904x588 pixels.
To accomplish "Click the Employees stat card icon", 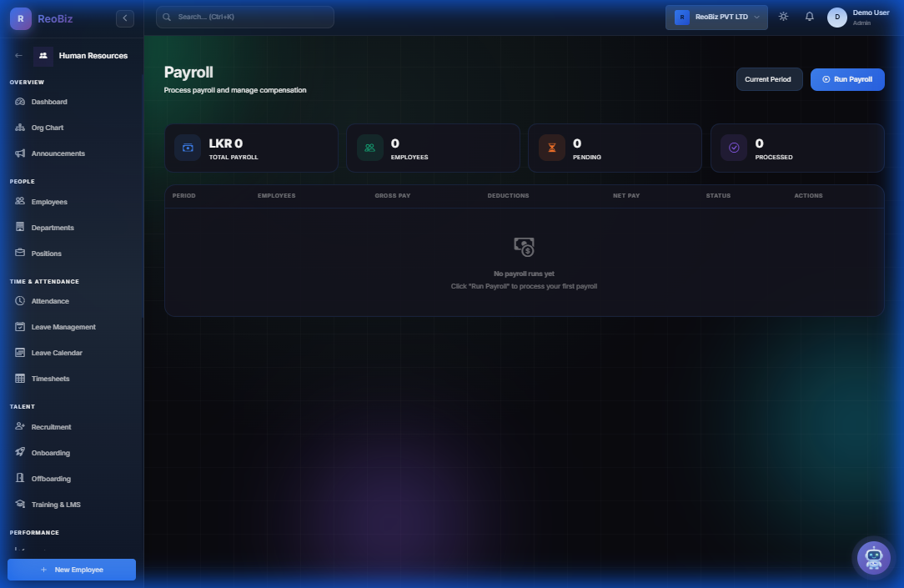I will coord(369,148).
